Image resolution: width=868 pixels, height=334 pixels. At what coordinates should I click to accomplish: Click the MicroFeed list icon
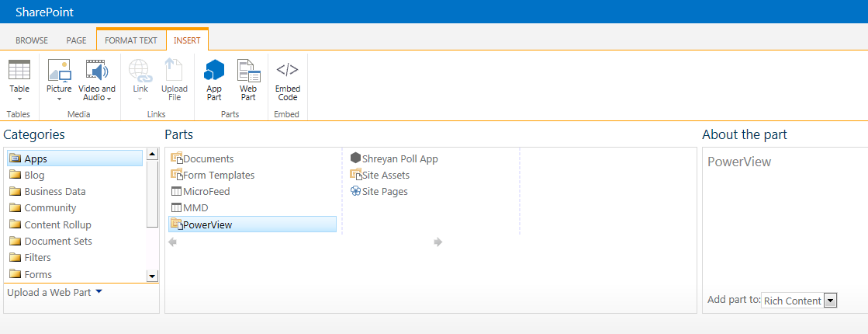point(176,192)
